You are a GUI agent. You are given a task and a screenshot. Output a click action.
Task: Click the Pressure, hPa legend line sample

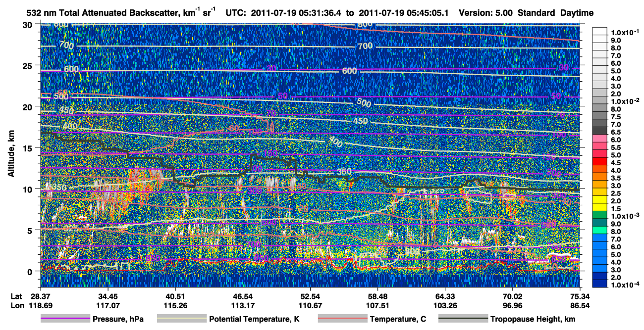[65, 319]
